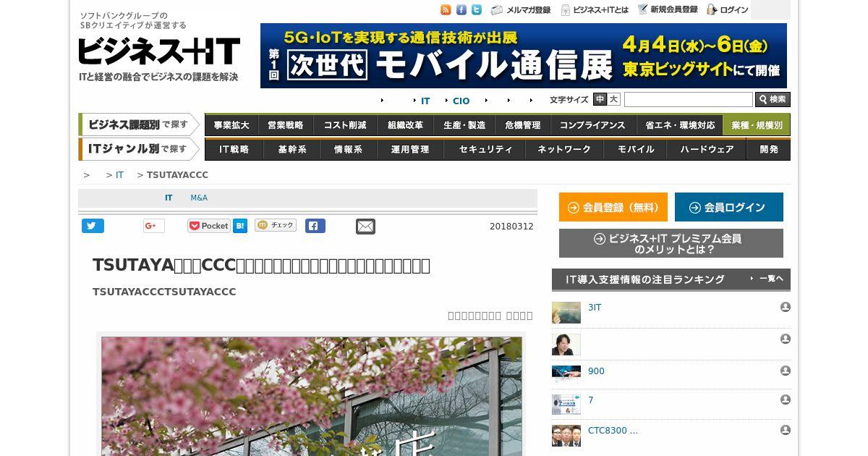The image size is (868, 456).
Task: Open the 生産・製造 menu tab
Action: pos(464,124)
